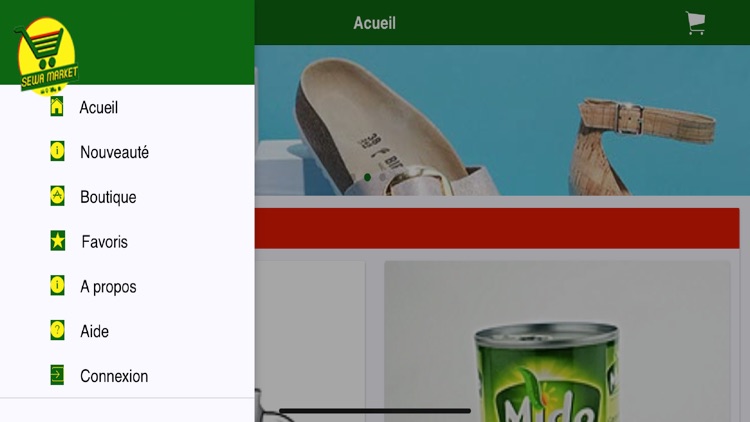Click the green home icon beside Acueil
The image size is (750, 422).
point(57,107)
